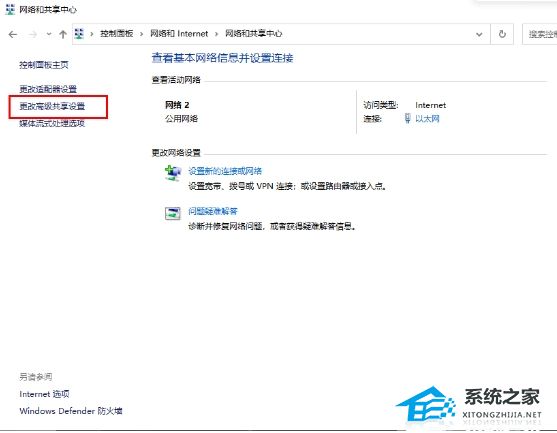The height and width of the screenshot is (433, 557).
Task: Open 问题疑难解答 link
Action: pos(213,211)
